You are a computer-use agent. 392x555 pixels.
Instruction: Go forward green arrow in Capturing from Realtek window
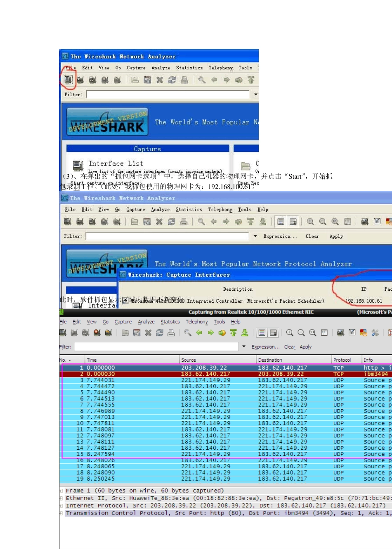coord(210,333)
